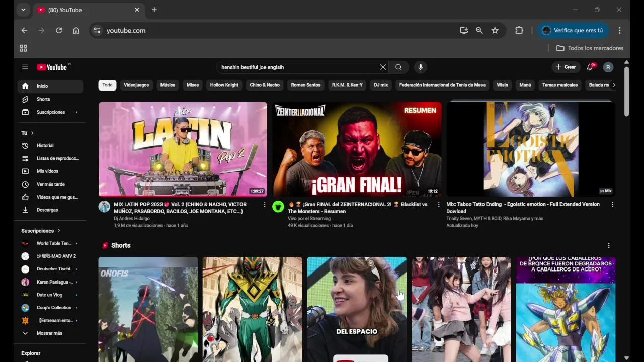The image size is (644, 362).
Task: Select the Música filter chip
Action: (x=168, y=85)
